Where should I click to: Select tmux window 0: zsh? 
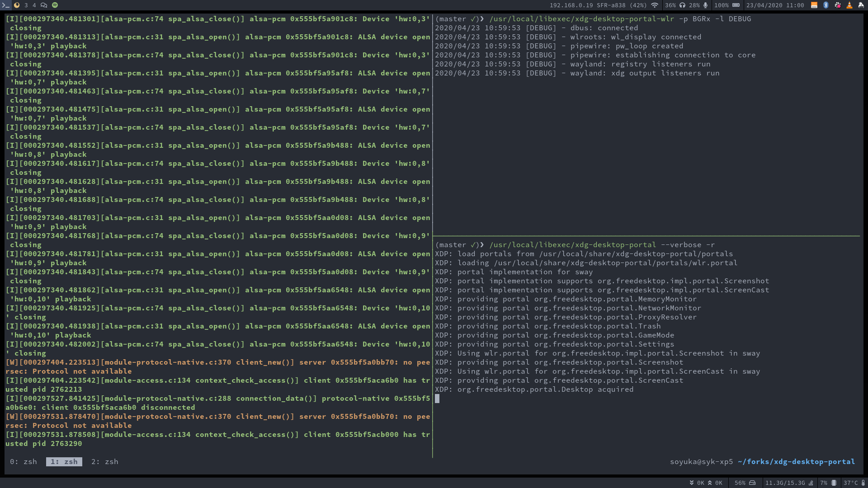coord(24,461)
